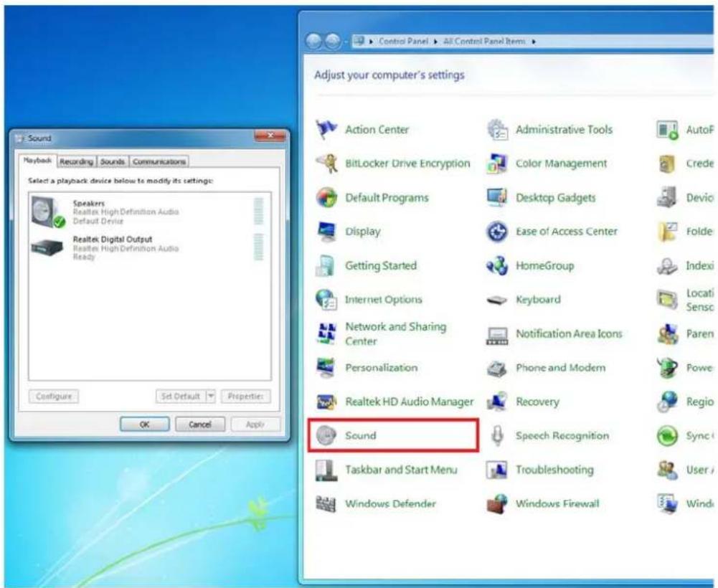Click the Windows Defender wall icon
The height and width of the screenshot is (588, 718).
pyautogui.click(x=326, y=503)
